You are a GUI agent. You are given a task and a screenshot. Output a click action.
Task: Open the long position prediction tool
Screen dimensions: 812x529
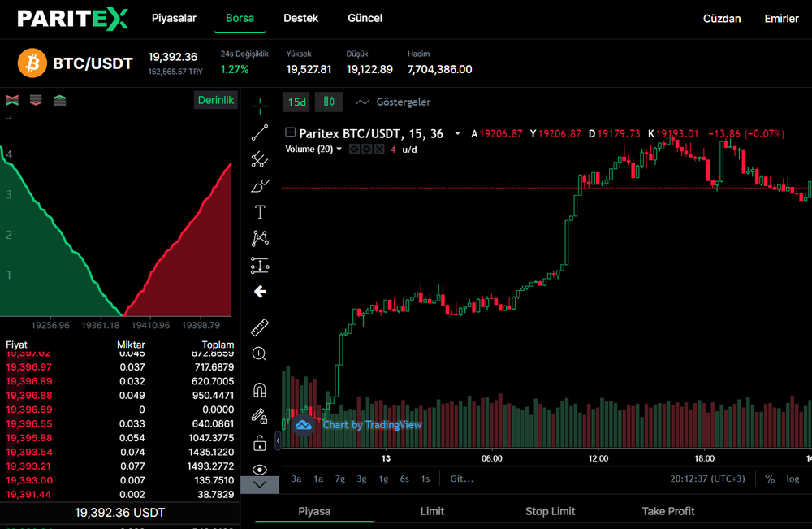pos(260,265)
